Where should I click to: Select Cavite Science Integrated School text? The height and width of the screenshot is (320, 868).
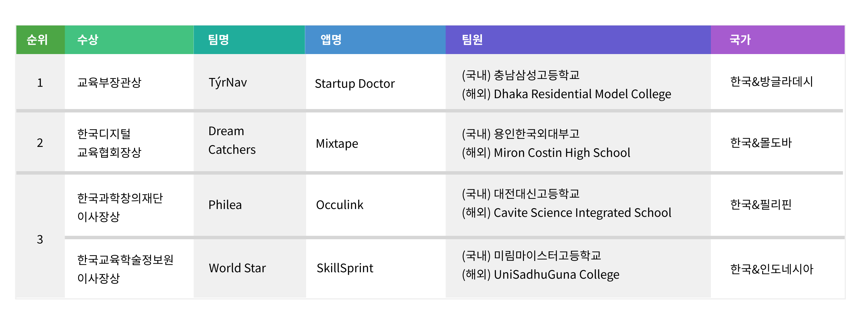pos(582,213)
